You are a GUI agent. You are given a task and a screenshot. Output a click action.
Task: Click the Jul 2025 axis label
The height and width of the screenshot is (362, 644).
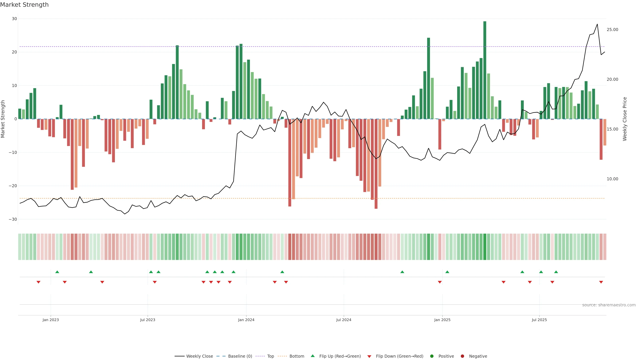click(539, 320)
